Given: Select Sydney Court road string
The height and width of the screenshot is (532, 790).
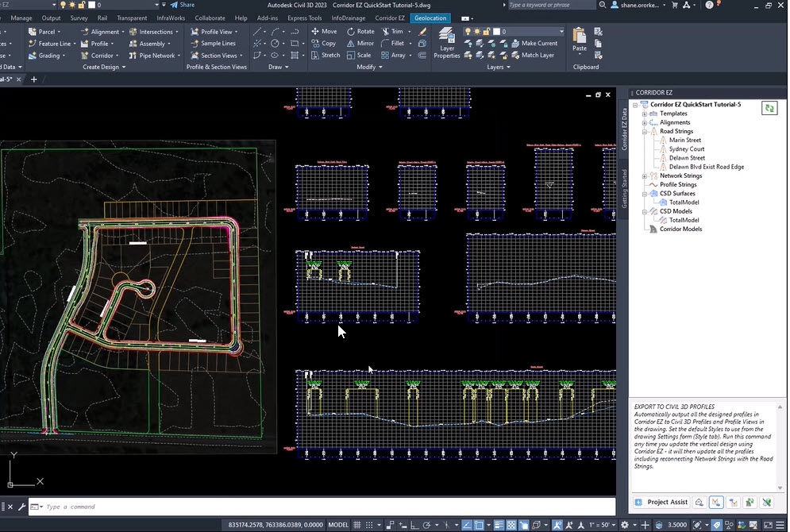Looking at the screenshot, I should click(687, 149).
